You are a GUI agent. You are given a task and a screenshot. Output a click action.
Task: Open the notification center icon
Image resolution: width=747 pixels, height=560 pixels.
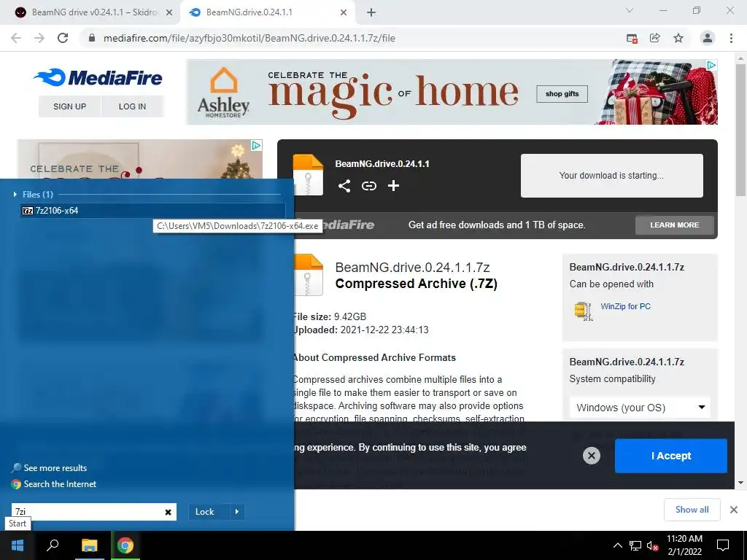pyautogui.click(x=723, y=545)
